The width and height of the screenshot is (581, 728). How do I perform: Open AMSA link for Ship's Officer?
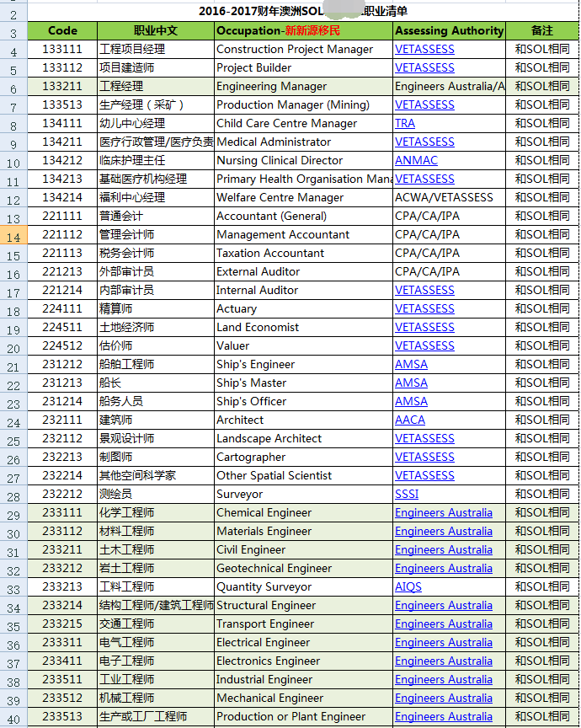point(411,402)
